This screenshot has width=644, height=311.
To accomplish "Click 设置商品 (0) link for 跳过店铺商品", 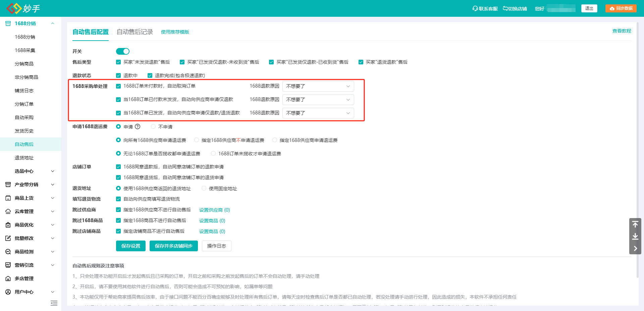I will point(212,231).
